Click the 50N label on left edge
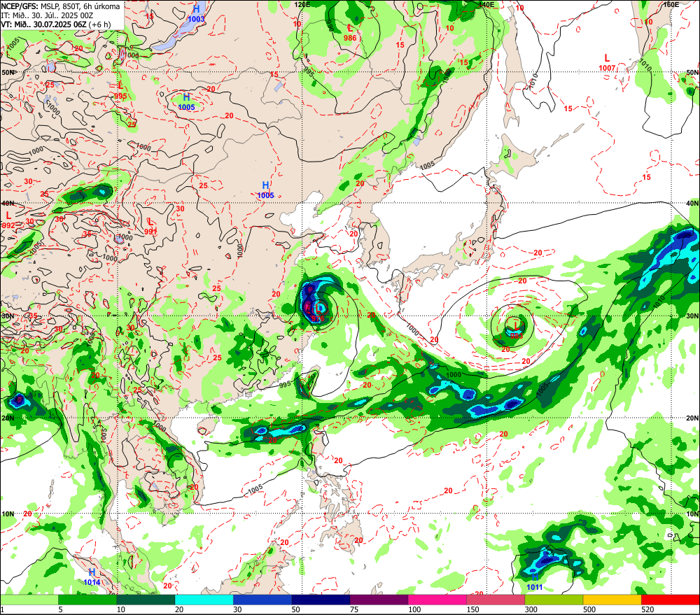Screen dimensions: 700x615 (x=8, y=72)
